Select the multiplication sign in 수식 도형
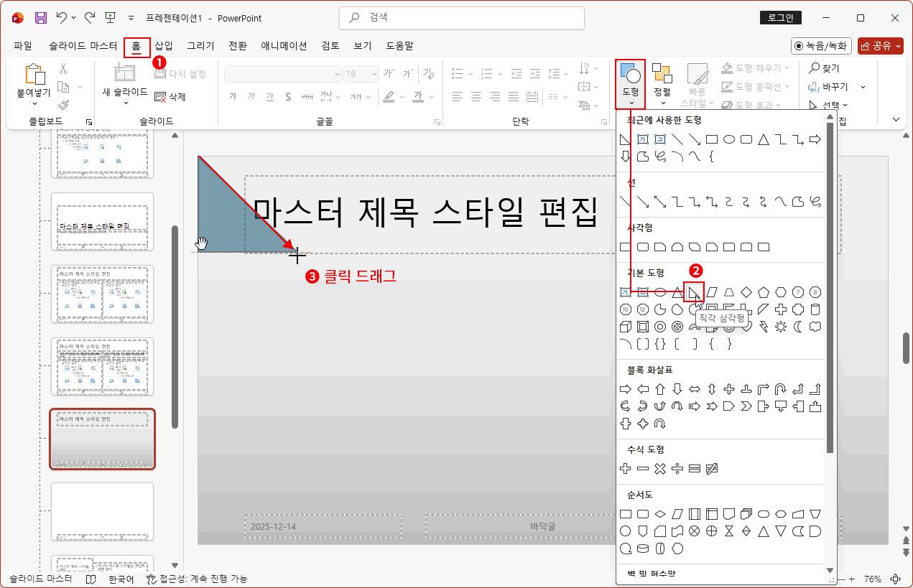 tap(659, 468)
